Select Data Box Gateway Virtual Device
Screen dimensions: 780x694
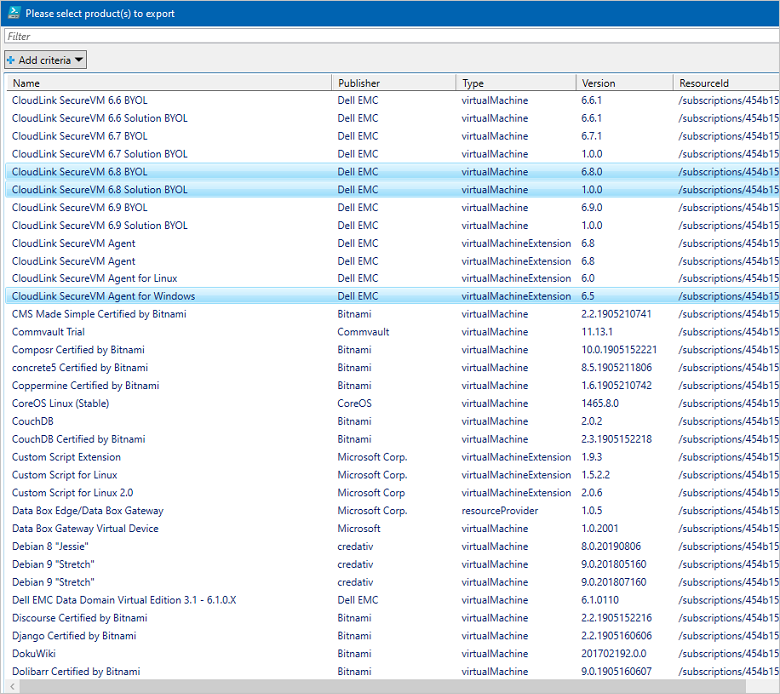[x=392, y=529]
